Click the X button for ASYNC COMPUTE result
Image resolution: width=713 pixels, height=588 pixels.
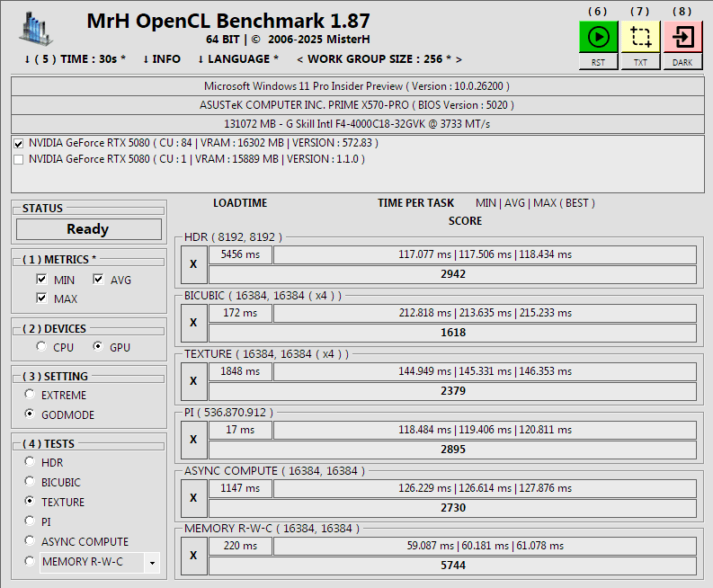pos(193,498)
